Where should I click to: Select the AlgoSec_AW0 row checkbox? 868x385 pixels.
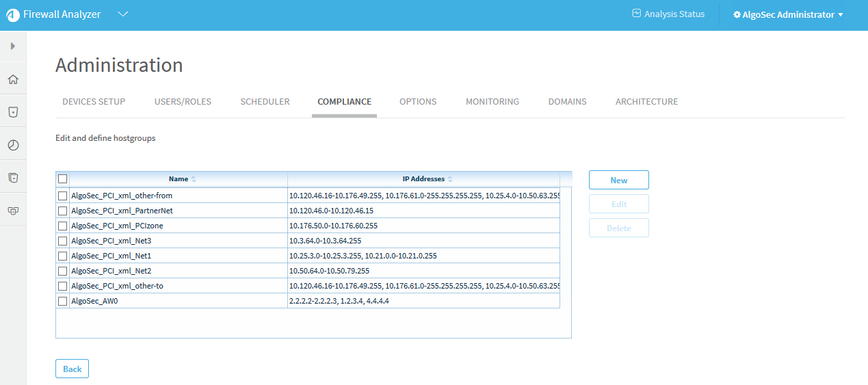[x=63, y=301]
